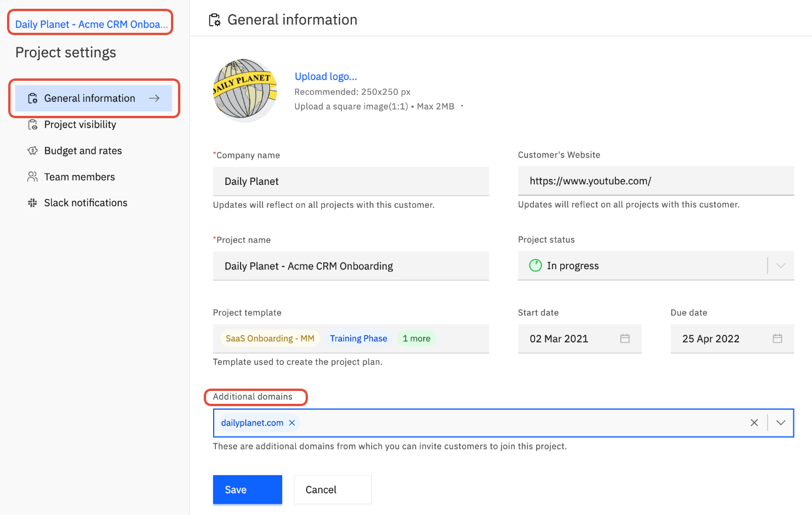The image size is (812, 515).
Task: Click the General information page heading
Action: pos(292,20)
